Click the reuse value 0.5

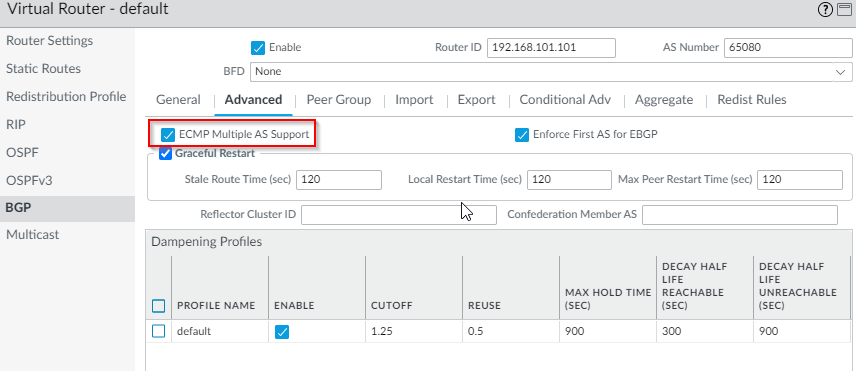475,331
